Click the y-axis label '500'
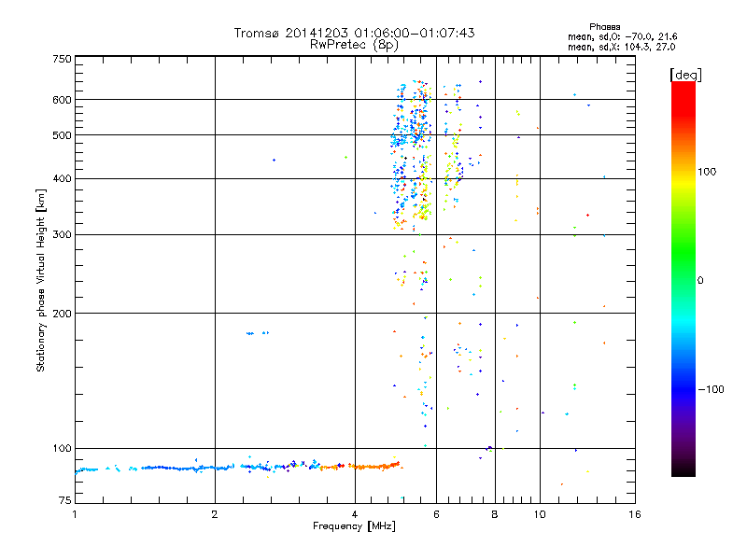Image resolution: width=747 pixels, height=560 pixels. (62, 135)
